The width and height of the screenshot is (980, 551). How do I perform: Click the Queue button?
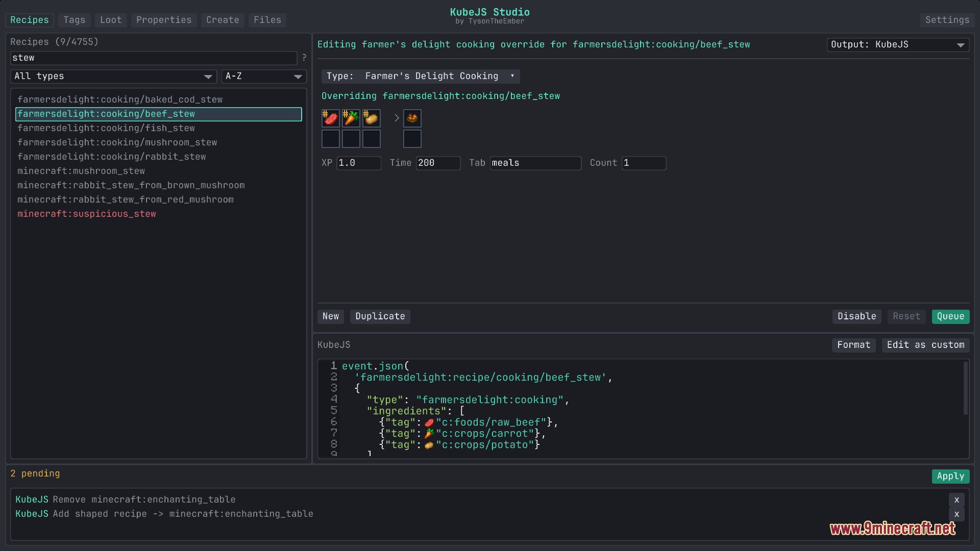(951, 316)
